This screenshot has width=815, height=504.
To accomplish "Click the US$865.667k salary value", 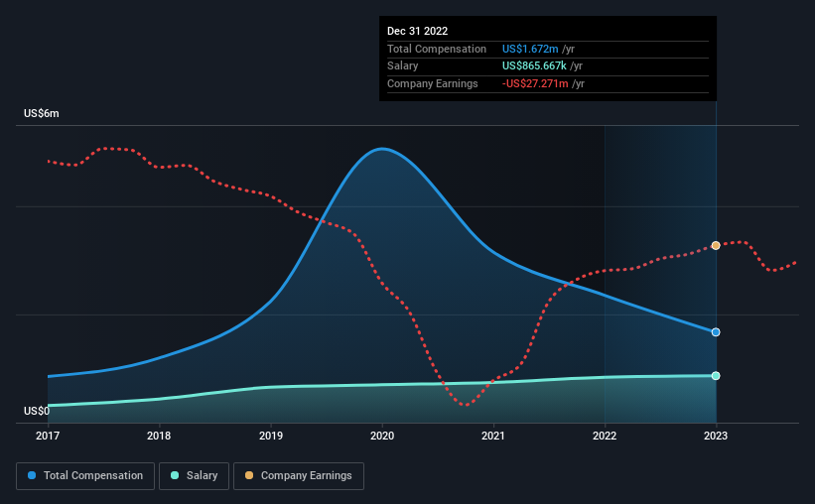I will 534,66.
